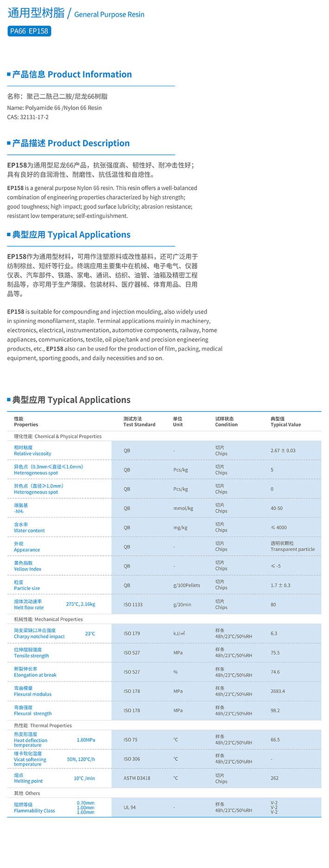Click the ISO 1133 test standard cell

pyautogui.click(x=133, y=604)
